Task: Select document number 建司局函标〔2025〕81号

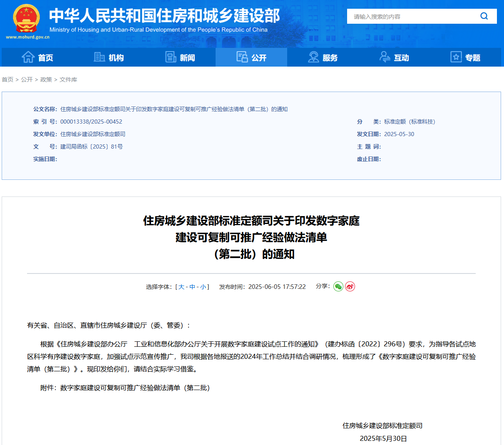Action: [x=92, y=147]
